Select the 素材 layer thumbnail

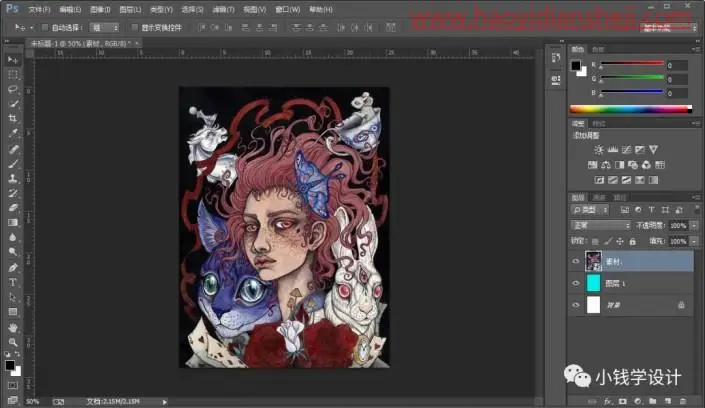click(593, 261)
